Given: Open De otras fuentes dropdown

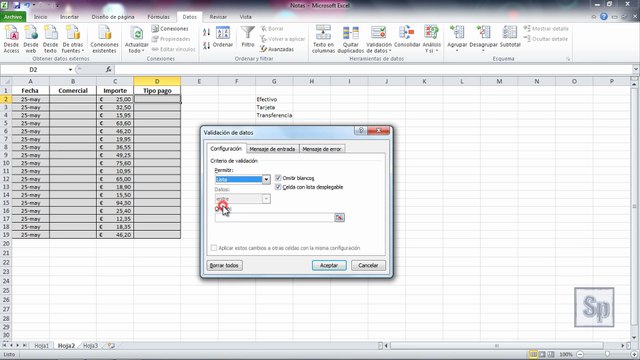Looking at the screenshot, I should (x=73, y=39).
